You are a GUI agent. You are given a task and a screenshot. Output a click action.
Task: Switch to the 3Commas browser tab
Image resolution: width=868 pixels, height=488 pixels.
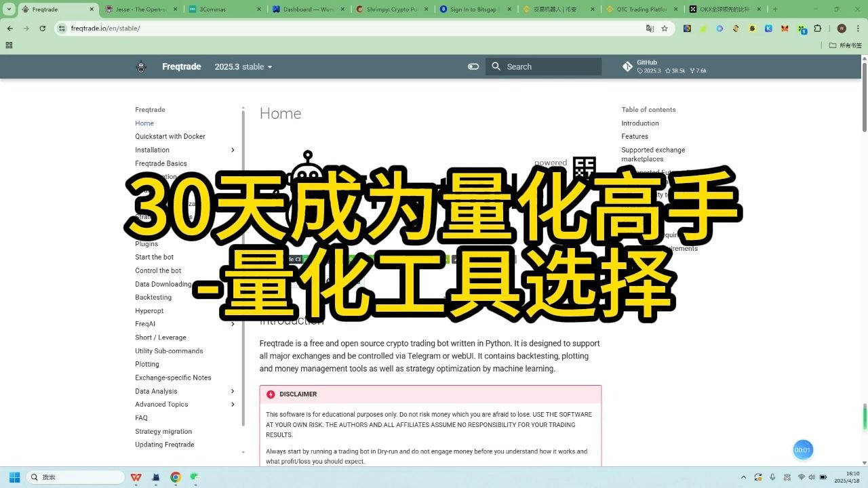[225, 9]
